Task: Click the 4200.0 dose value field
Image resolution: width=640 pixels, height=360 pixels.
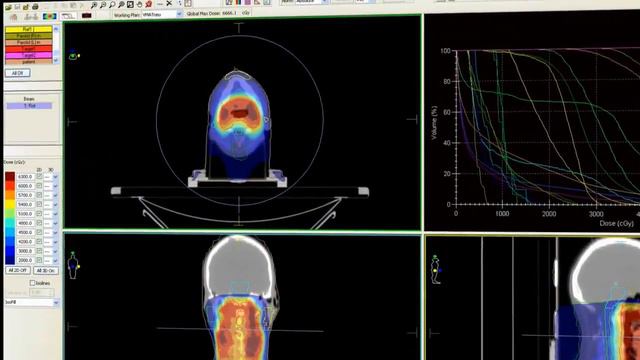Action: (x=25, y=242)
